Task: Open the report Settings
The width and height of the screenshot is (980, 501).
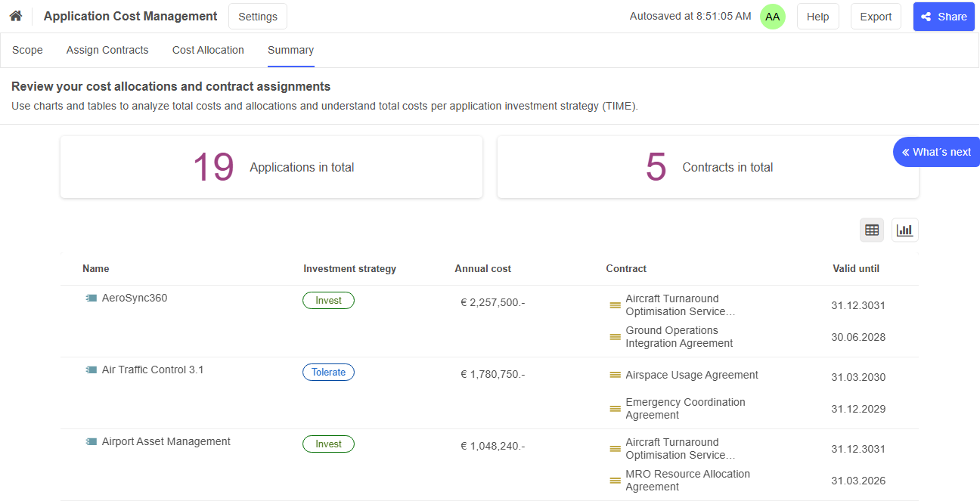Action: tap(257, 16)
